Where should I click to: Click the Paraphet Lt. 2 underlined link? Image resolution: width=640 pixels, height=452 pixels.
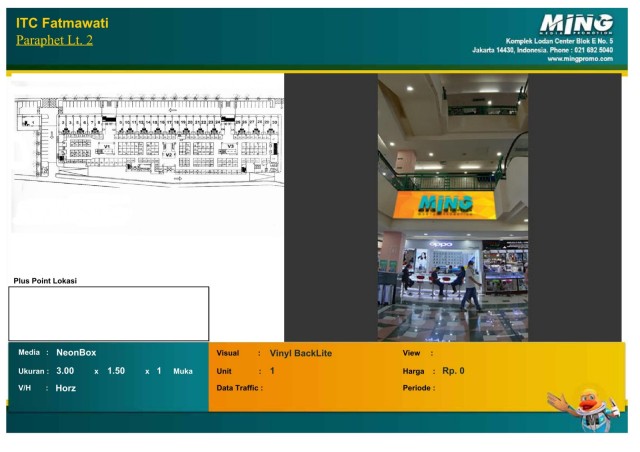54,40
